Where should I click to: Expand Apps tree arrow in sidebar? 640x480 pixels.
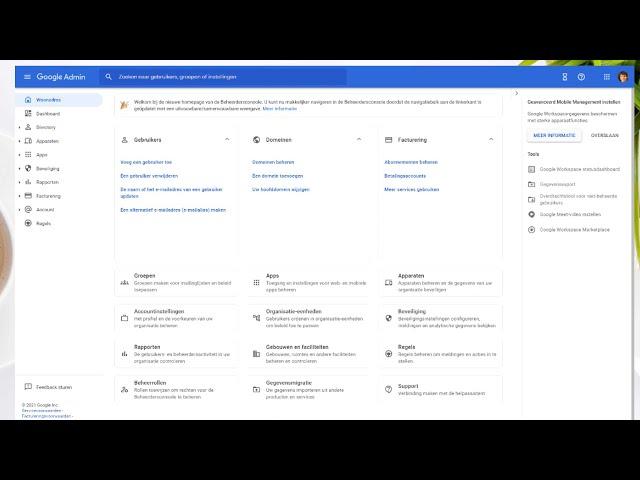pos(19,155)
